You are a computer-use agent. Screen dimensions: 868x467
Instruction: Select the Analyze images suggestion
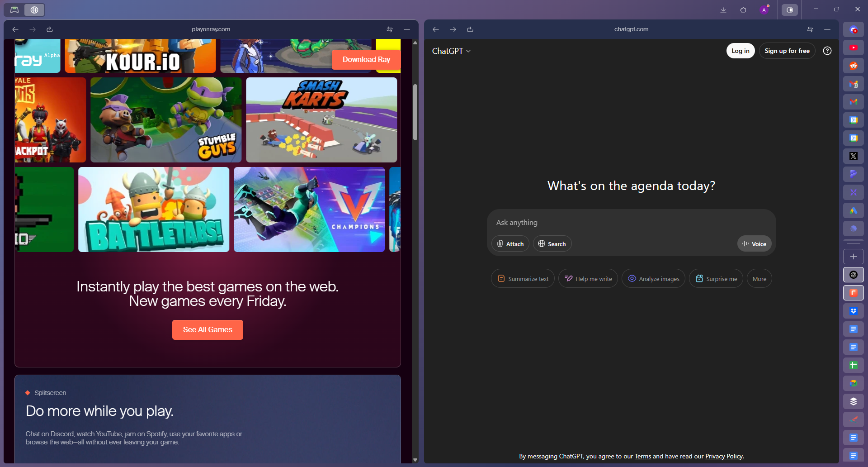coord(653,279)
